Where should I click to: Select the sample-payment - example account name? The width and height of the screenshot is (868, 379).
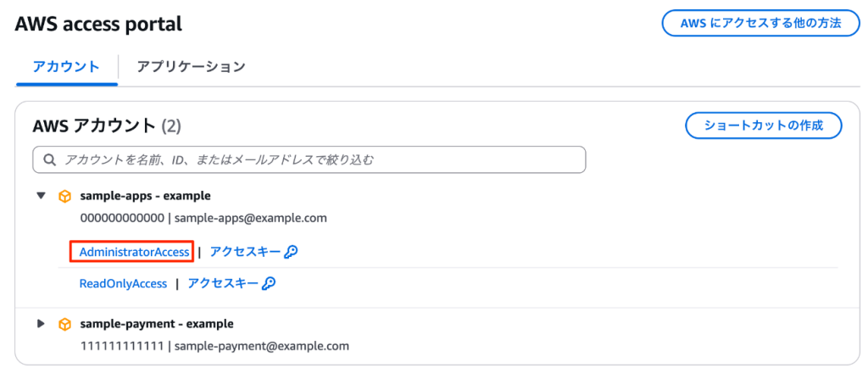click(157, 324)
